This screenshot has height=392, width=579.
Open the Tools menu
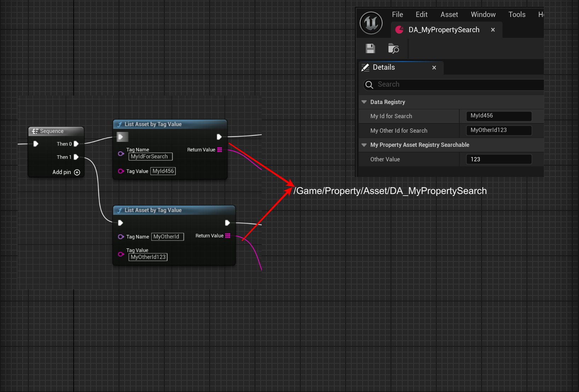[x=517, y=15]
